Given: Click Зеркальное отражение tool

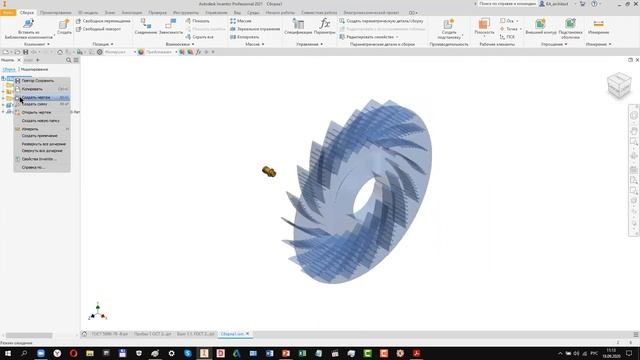Looking at the screenshot, I should tap(255, 29).
